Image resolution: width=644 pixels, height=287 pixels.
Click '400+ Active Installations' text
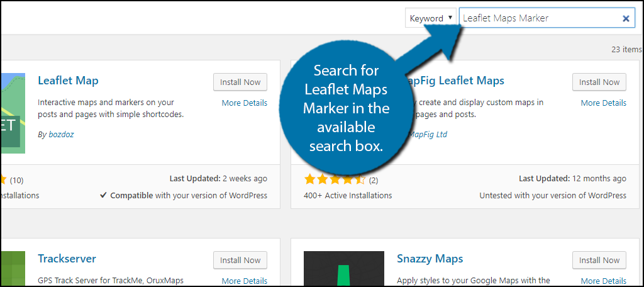pyautogui.click(x=348, y=196)
